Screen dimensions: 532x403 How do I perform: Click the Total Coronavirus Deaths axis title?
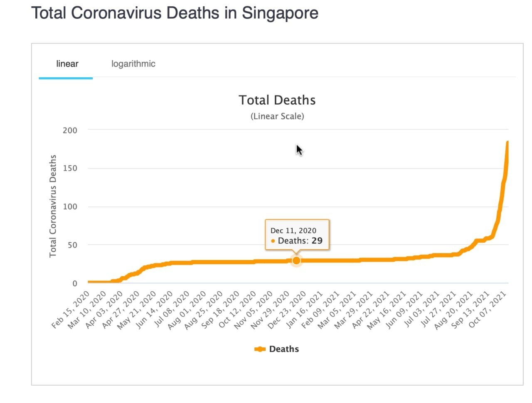53,206
